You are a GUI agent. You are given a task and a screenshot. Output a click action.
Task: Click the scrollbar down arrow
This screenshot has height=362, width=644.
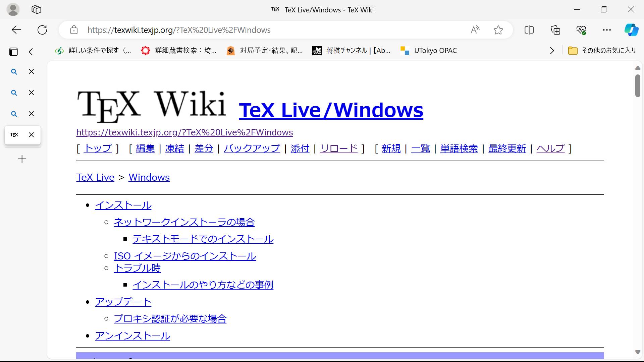click(638, 352)
